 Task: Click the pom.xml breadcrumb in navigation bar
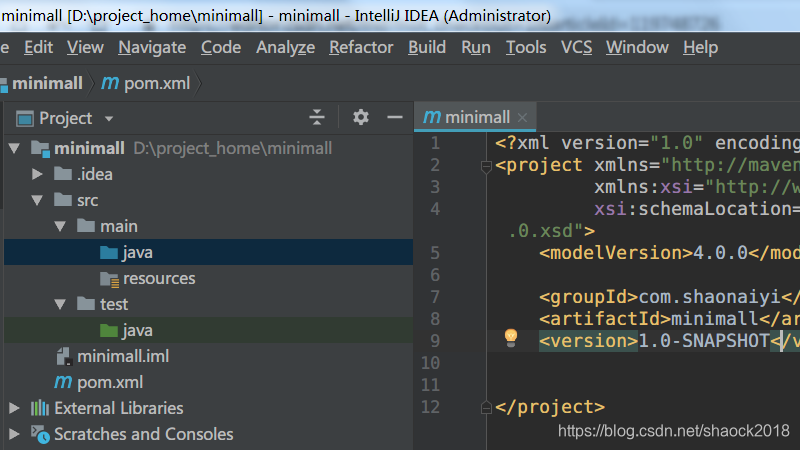(x=157, y=83)
